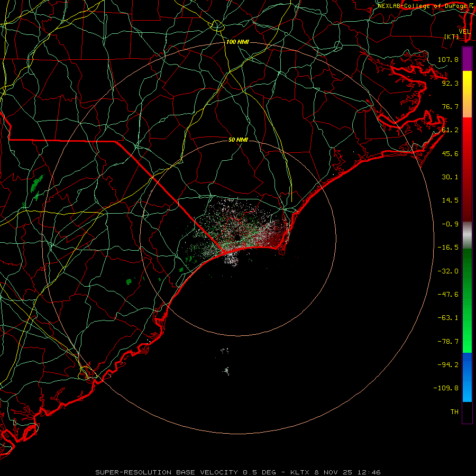Click the 50 NMI range ring label
This screenshot has height=476, width=476.
point(239,140)
